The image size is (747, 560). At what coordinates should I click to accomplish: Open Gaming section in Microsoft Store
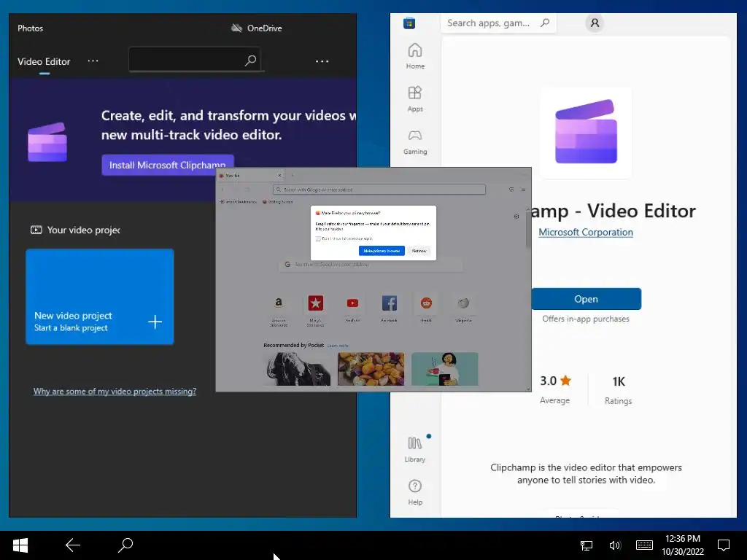(415, 142)
